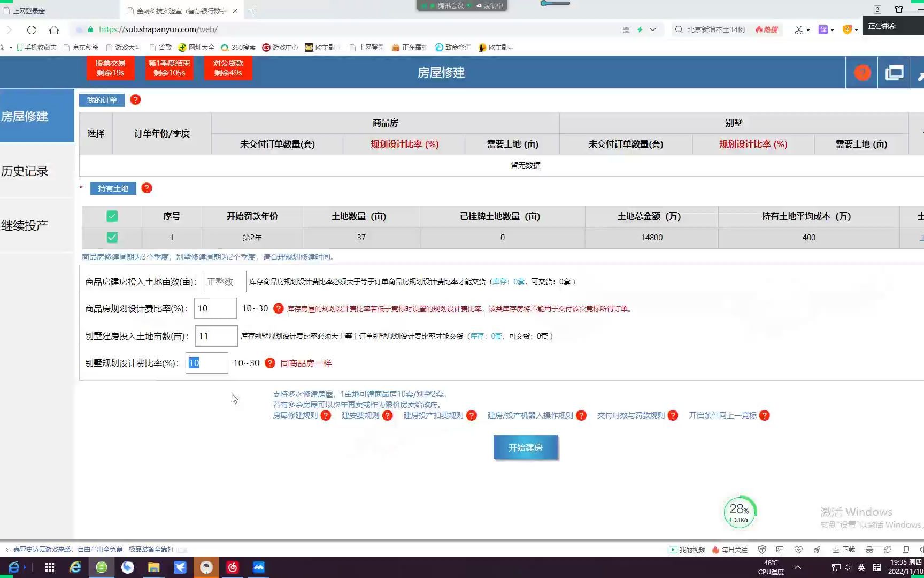Expand scissors screenshot tool dropdown arrow
924x578 pixels.
808,31
